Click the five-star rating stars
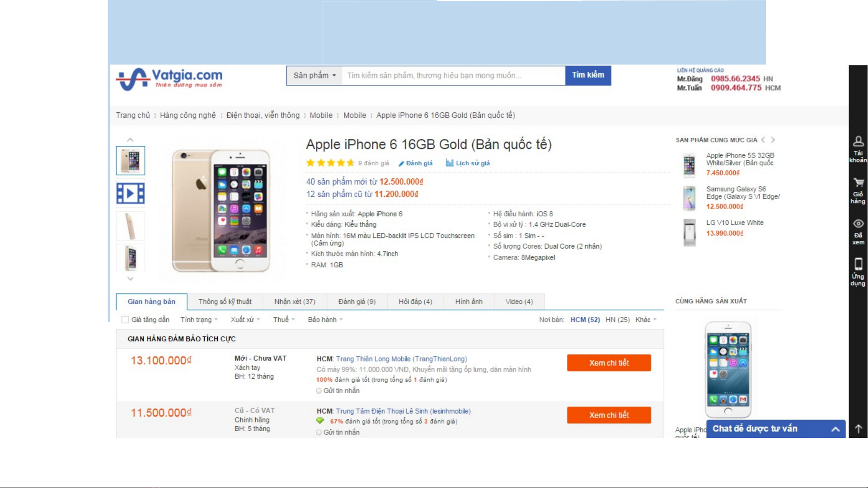This screenshot has width=868, height=488. [330, 163]
